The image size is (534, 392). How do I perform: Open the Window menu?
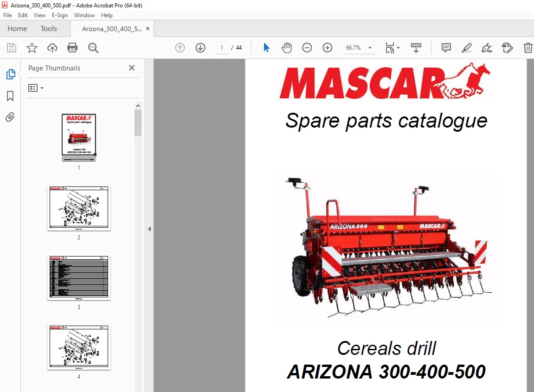tap(84, 15)
